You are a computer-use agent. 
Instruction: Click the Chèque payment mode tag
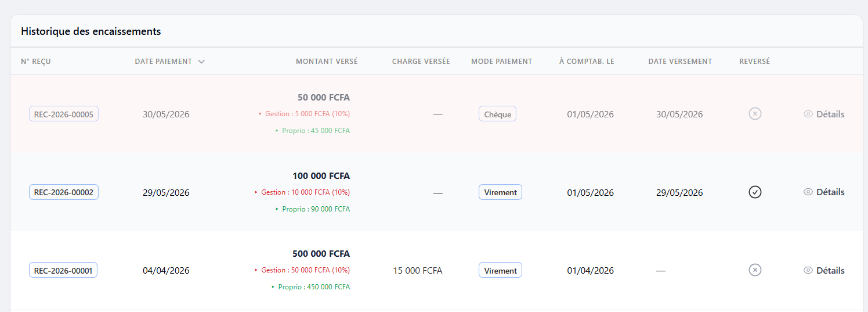pyautogui.click(x=497, y=114)
